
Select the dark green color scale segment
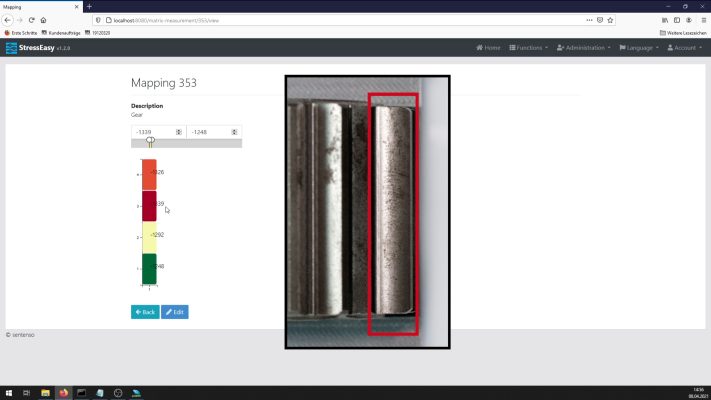149,269
